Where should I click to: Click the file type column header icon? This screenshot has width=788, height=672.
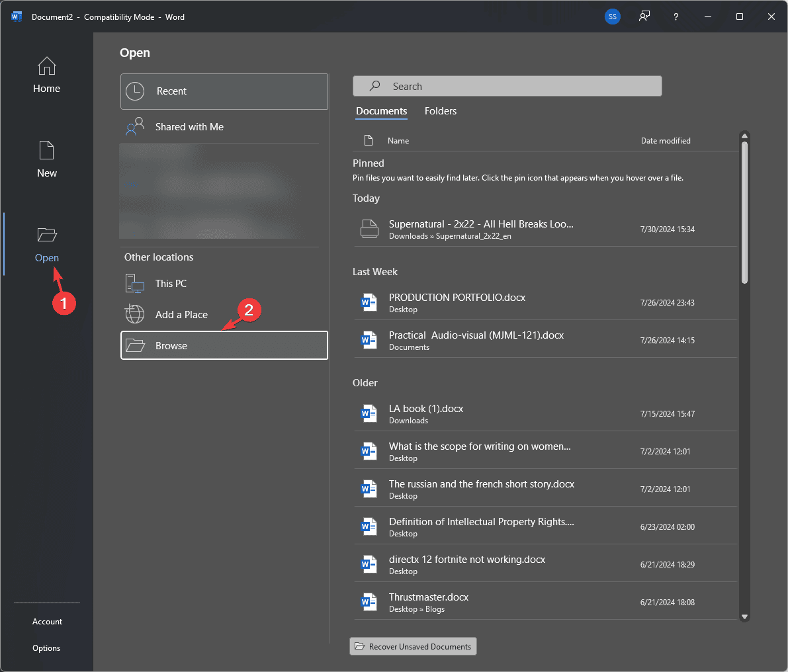369,140
